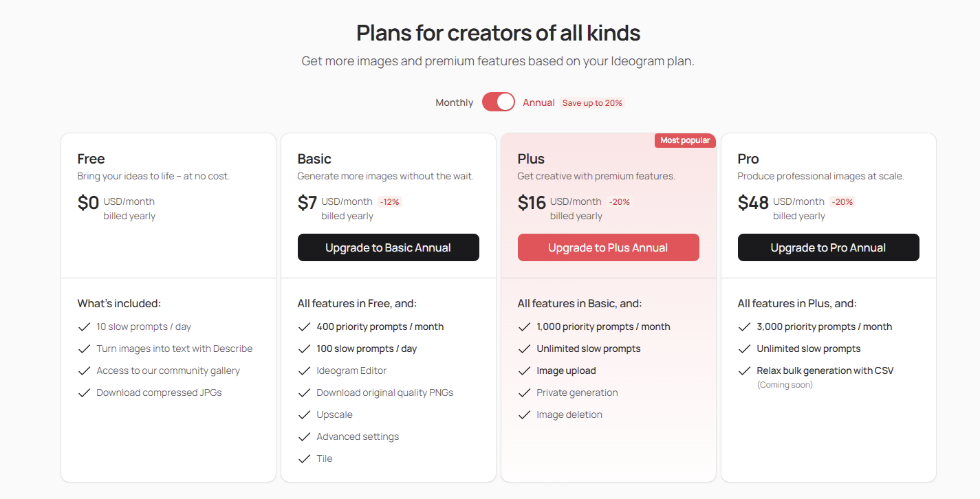
Task: Click checkmark beside 3,000 priority prompts / month
Action: [x=744, y=326]
